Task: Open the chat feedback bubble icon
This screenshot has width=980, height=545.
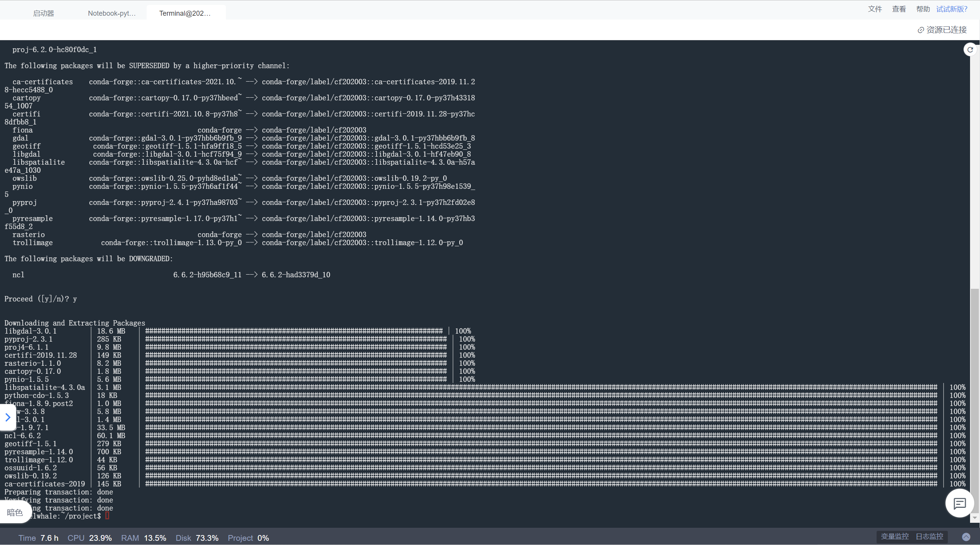Action: tap(959, 504)
